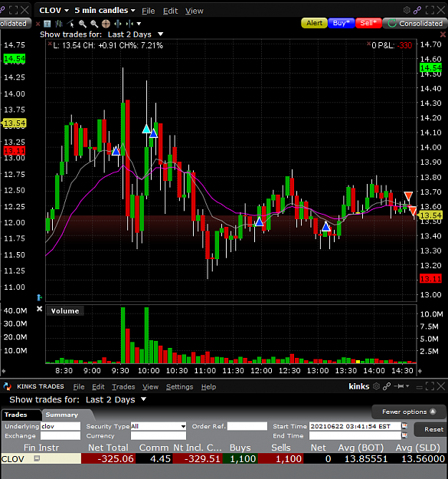Open the chart View menu
This screenshot has height=479, width=448.
(195, 11)
